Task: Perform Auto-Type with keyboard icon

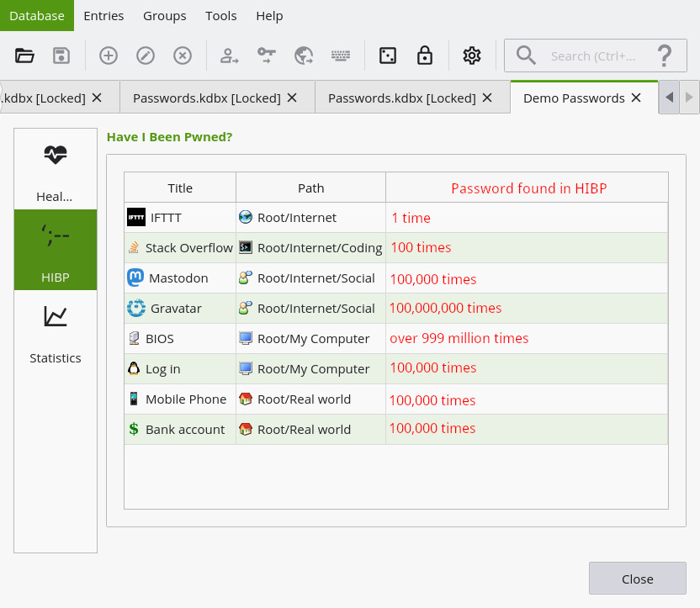Action: 341,56
